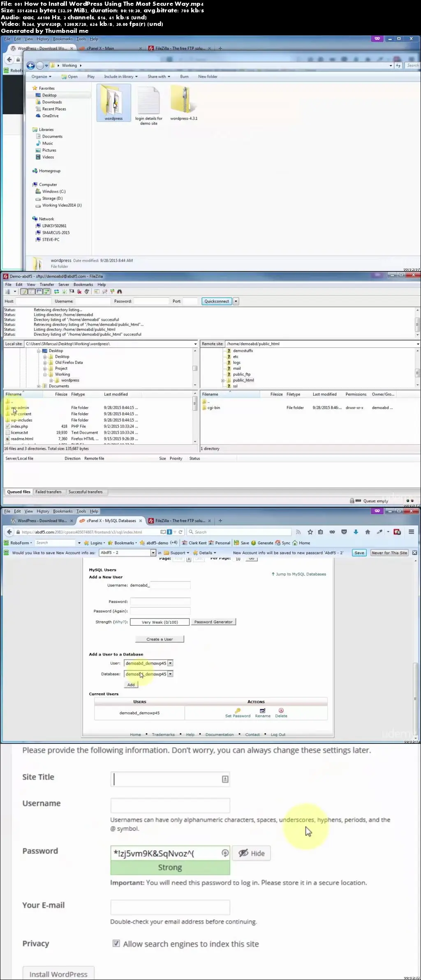Click Explorer back navigation arrow
This screenshot has width=421, height=980.
click(x=30, y=66)
